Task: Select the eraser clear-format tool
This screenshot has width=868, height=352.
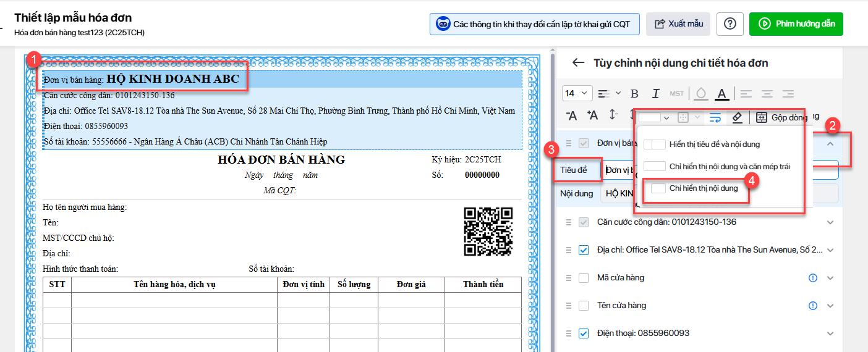Action: 736,117
